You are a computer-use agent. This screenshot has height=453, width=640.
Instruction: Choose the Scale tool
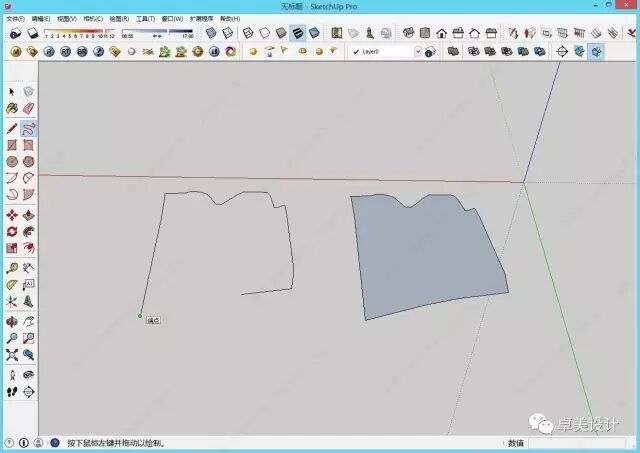coord(12,248)
